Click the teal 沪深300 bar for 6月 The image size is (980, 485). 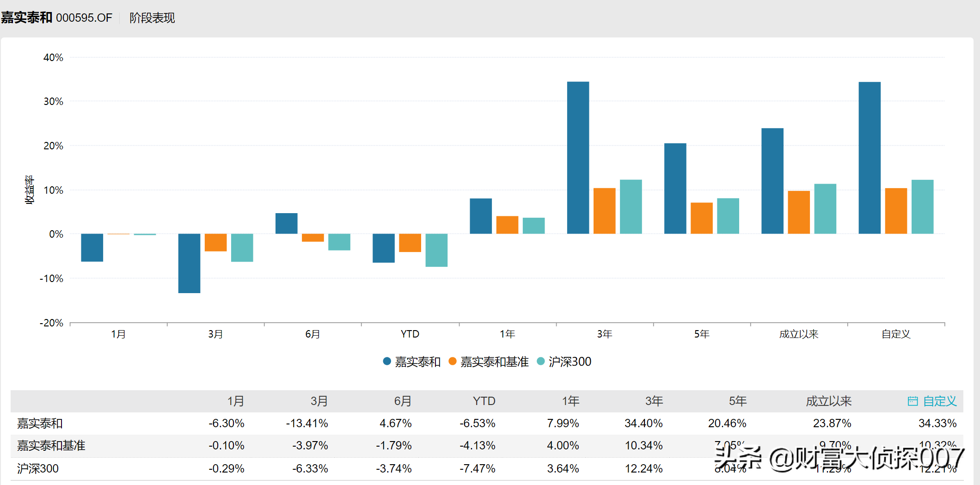pyautogui.click(x=339, y=242)
